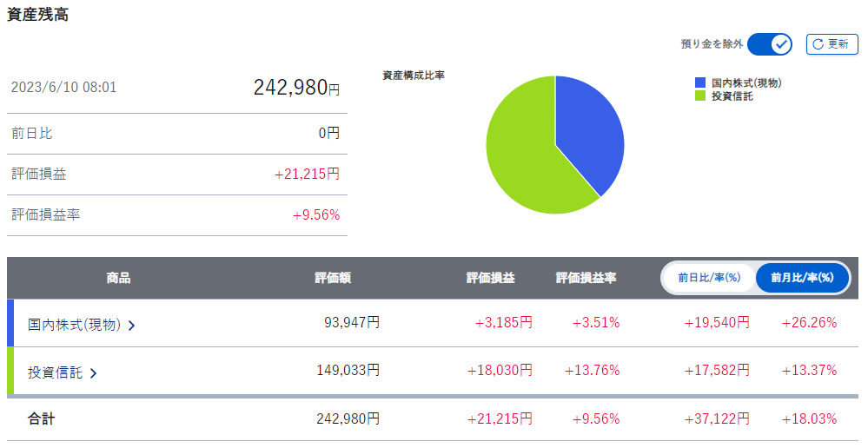Expand the chevron beside 国内株式(現物) in the table
The image size is (868, 448).
(132, 326)
